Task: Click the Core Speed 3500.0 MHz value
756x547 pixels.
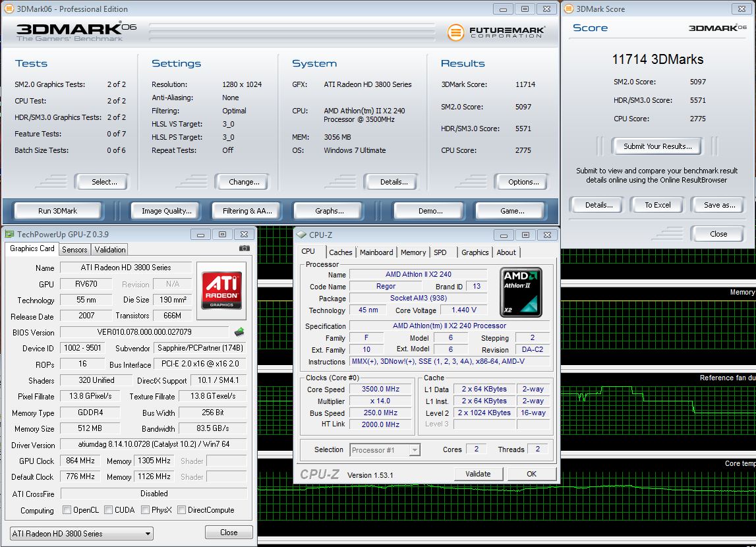Action: (x=380, y=389)
